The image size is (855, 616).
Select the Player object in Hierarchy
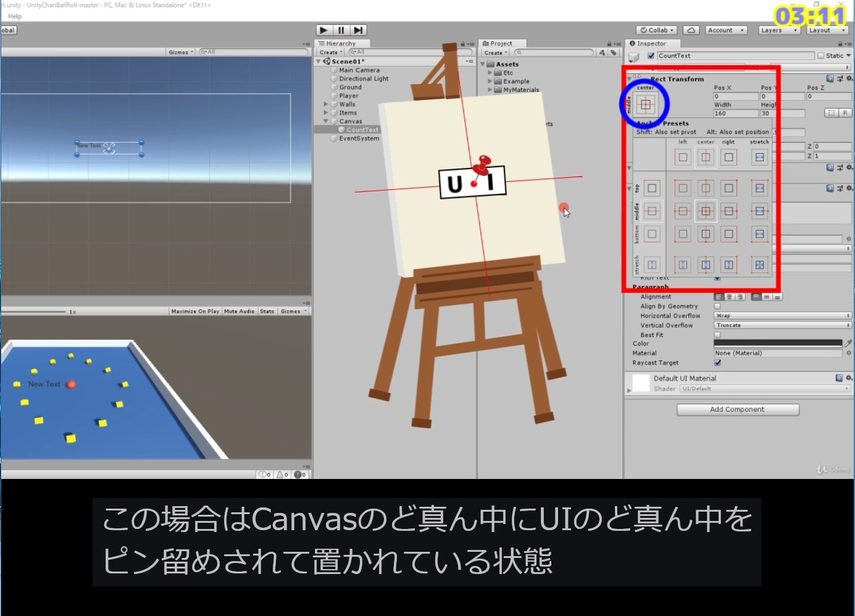click(x=349, y=96)
